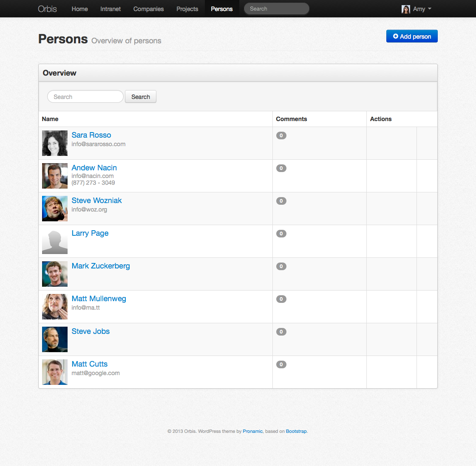This screenshot has height=466, width=476.
Task: Open Larry Page's profile link
Action: (90, 233)
